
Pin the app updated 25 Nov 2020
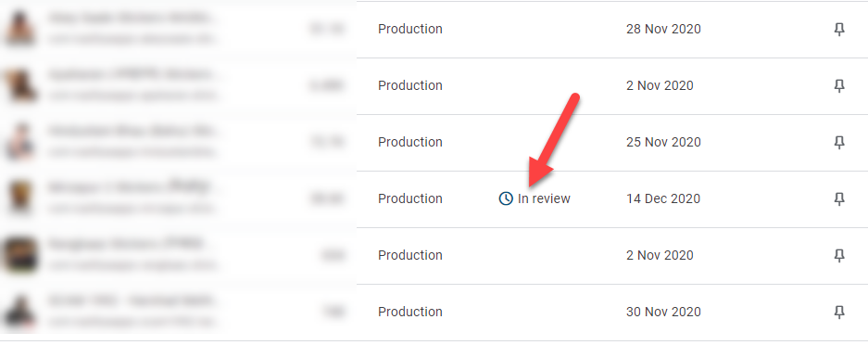pyautogui.click(x=839, y=142)
